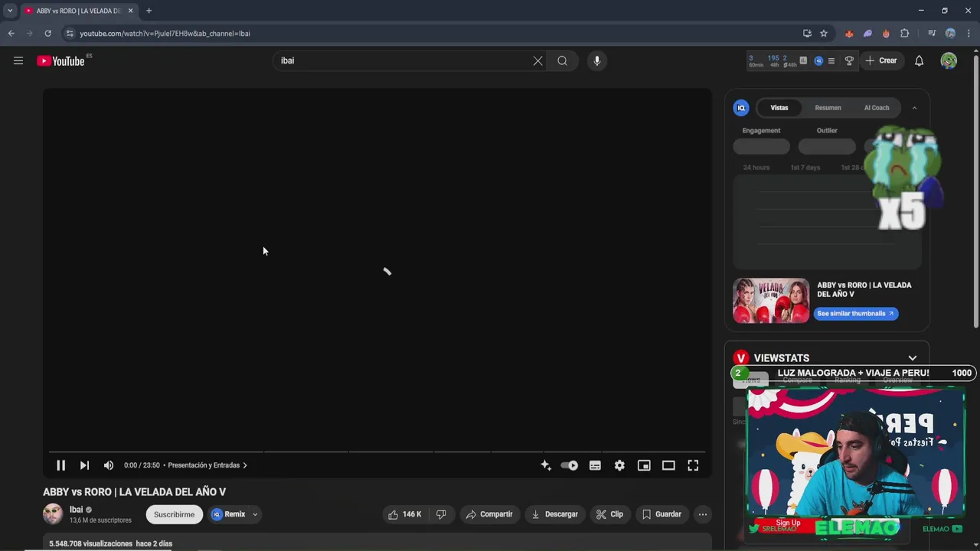The image size is (980, 551).
Task: Open the MetaMask fox extension
Action: [849, 34]
